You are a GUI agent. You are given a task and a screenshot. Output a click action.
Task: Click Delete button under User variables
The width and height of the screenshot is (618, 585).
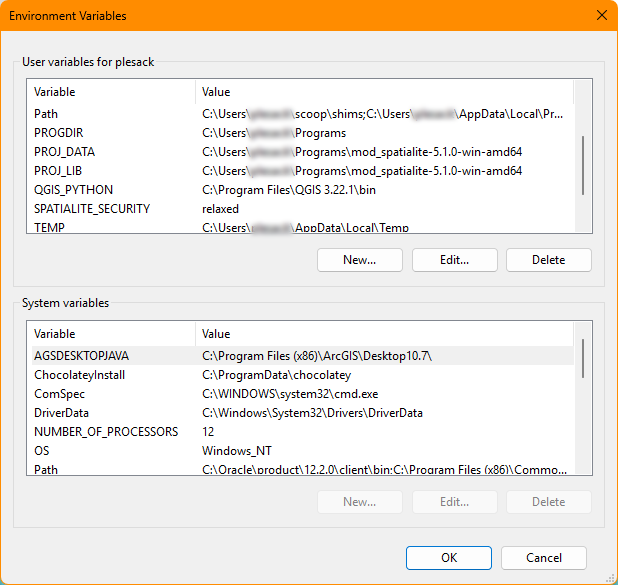[548, 260]
